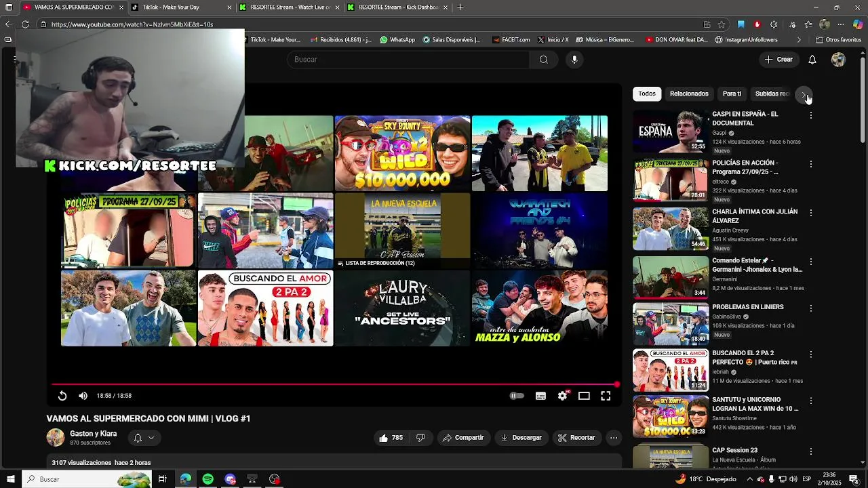This screenshot has height=488, width=868.
Task: Open the red hand ad-blocker extension
Action: pyautogui.click(x=757, y=24)
